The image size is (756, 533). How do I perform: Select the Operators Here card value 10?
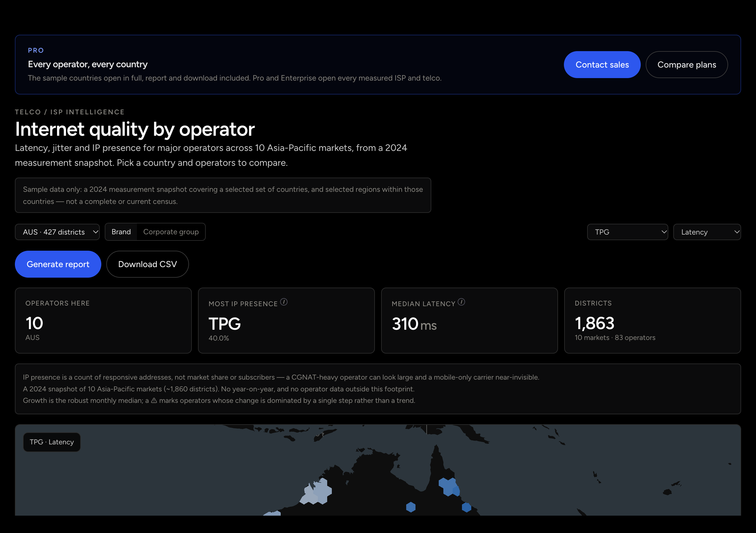34,323
